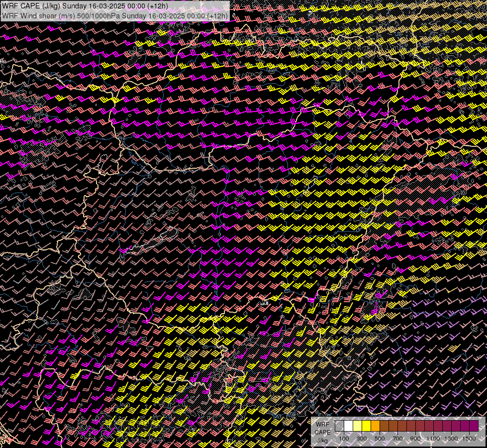Screen dimensions: 487x448
Task: Click the 'J/kg' unit label in legend
Action: [322, 441]
